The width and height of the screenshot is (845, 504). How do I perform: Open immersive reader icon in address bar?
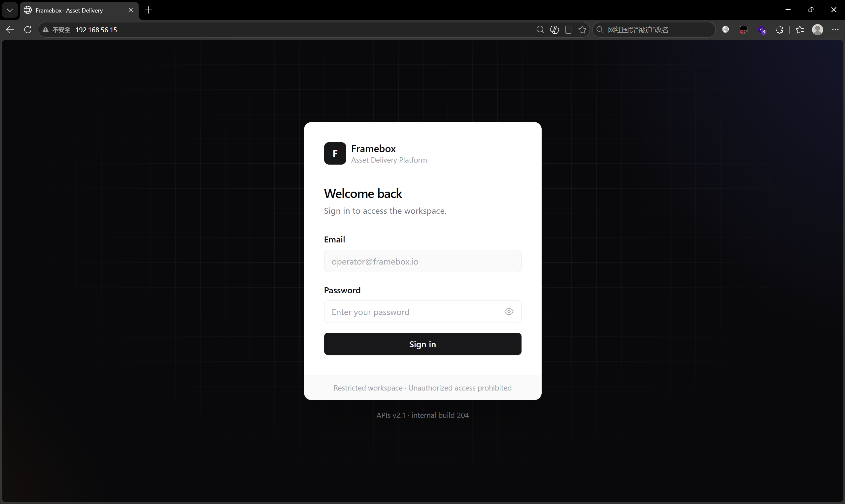pyautogui.click(x=568, y=30)
